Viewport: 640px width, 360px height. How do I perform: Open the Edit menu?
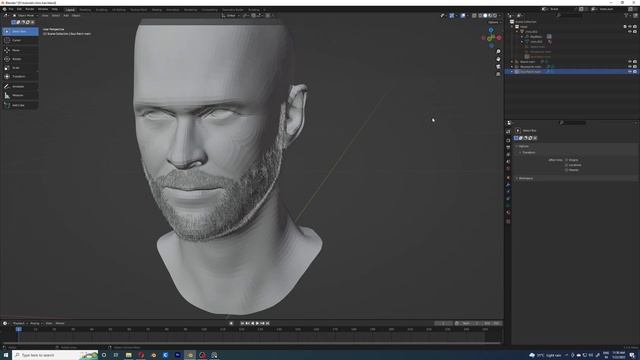click(19, 9)
